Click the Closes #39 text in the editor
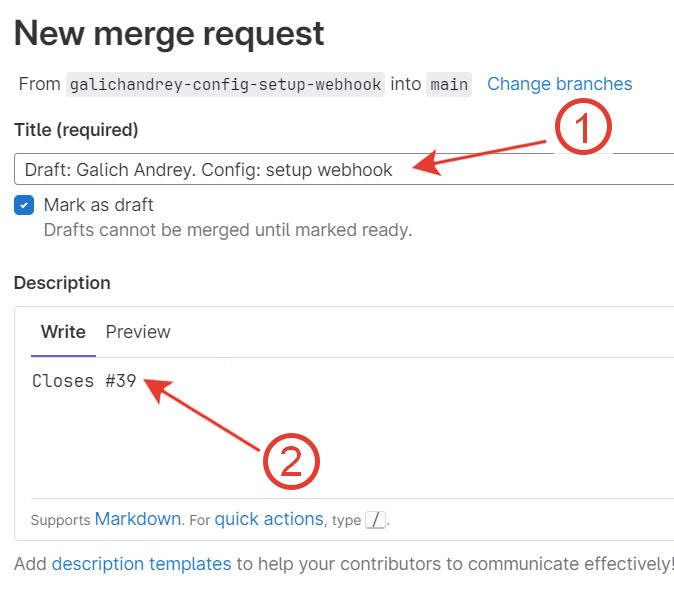Viewport: 674px width, 596px height. (x=84, y=381)
